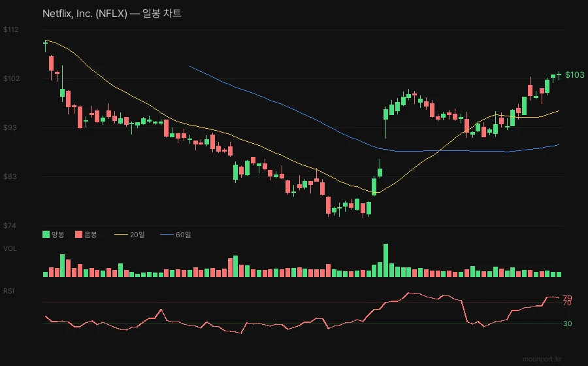Screen dimensions: 588x366
Task: Click the RSI 30 oversold level label
Action: (567, 324)
